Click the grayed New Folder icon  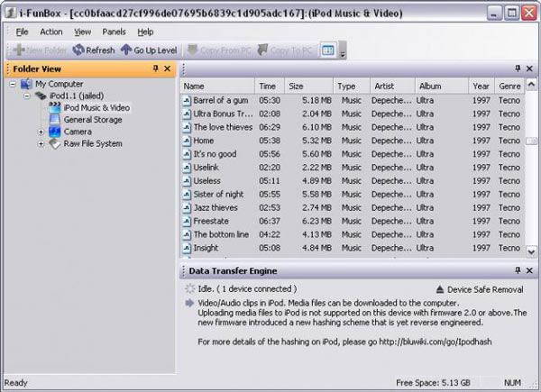pos(19,50)
